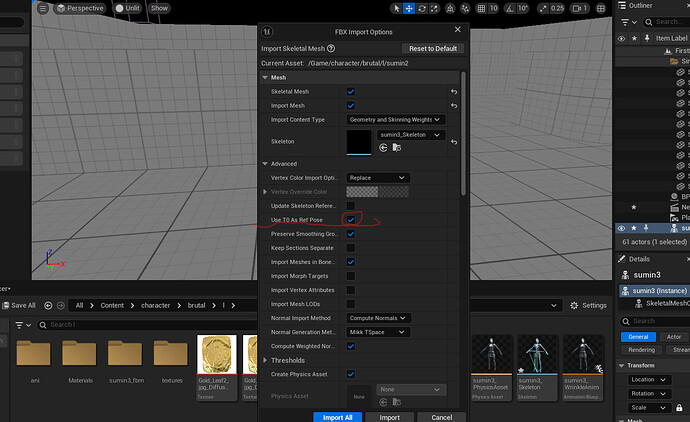Activate the Select objects mode arrow

pyautogui.click(x=396, y=8)
